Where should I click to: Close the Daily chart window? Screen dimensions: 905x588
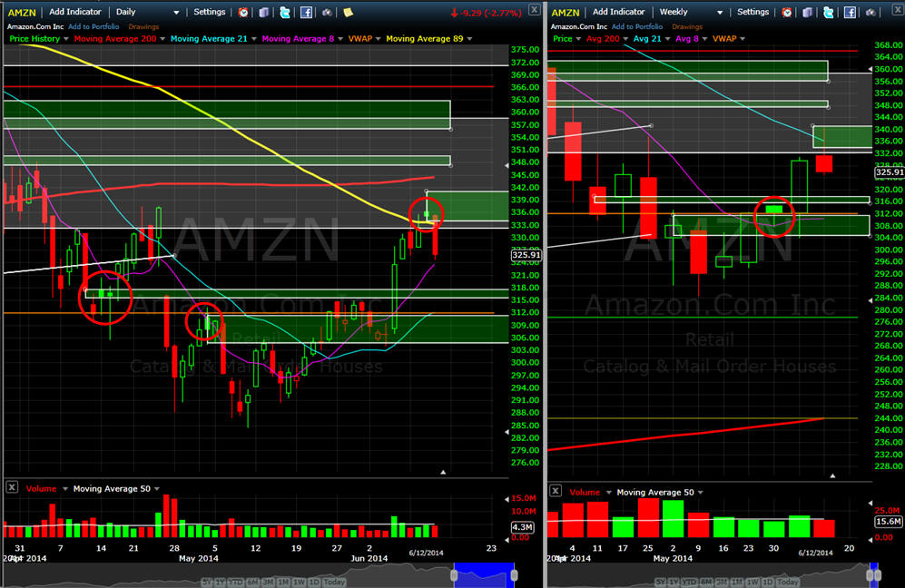tap(535, 10)
